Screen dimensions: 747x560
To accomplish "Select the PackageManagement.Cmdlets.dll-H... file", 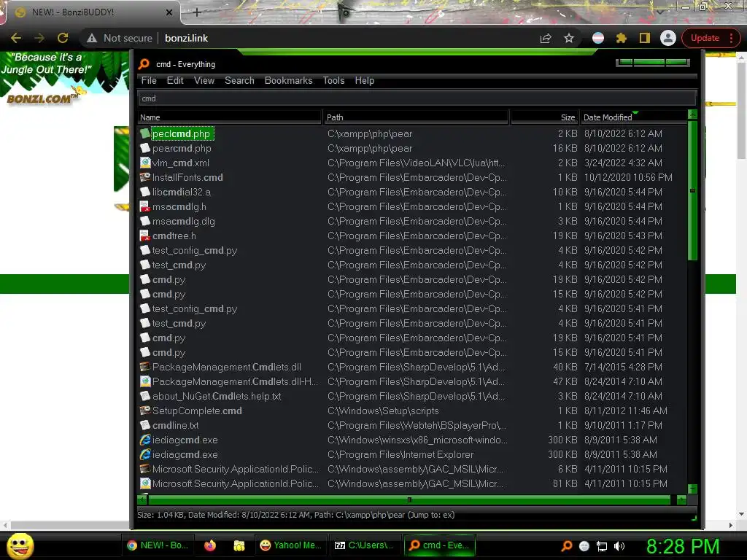I will point(235,381).
